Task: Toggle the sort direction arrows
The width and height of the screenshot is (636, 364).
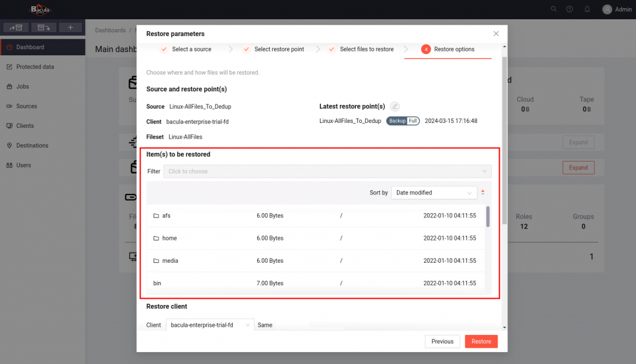Action: 483,193
